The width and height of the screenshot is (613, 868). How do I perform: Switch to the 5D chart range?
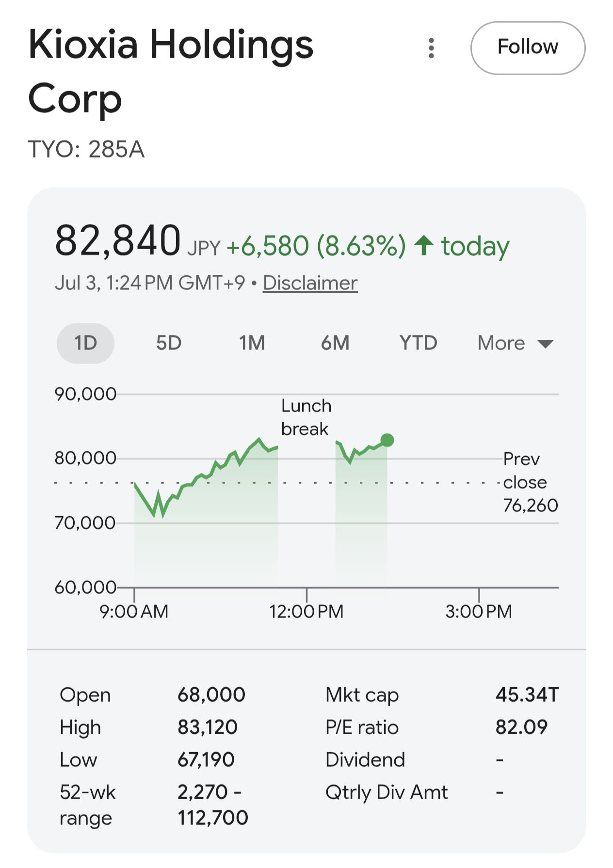[168, 343]
